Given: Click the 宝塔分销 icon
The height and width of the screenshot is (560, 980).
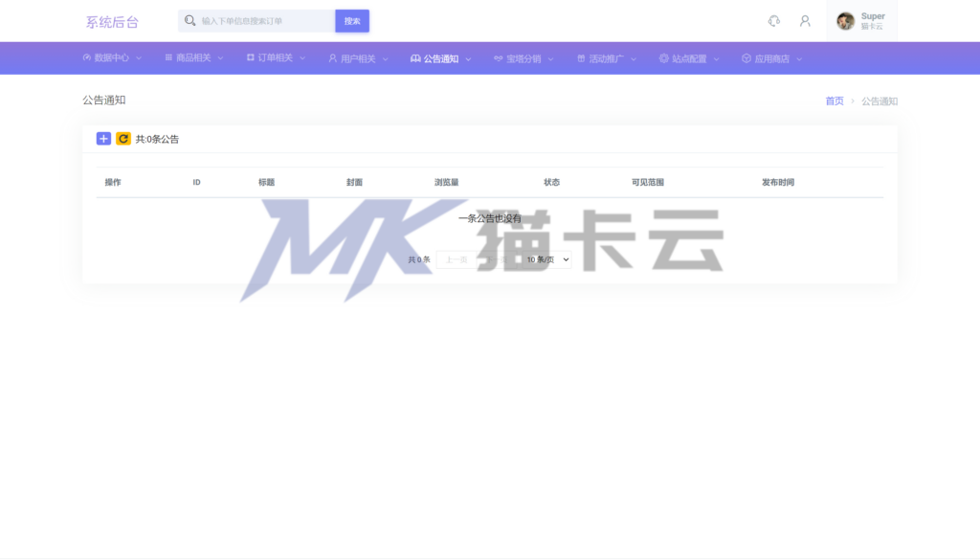Looking at the screenshot, I should pyautogui.click(x=498, y=58).
